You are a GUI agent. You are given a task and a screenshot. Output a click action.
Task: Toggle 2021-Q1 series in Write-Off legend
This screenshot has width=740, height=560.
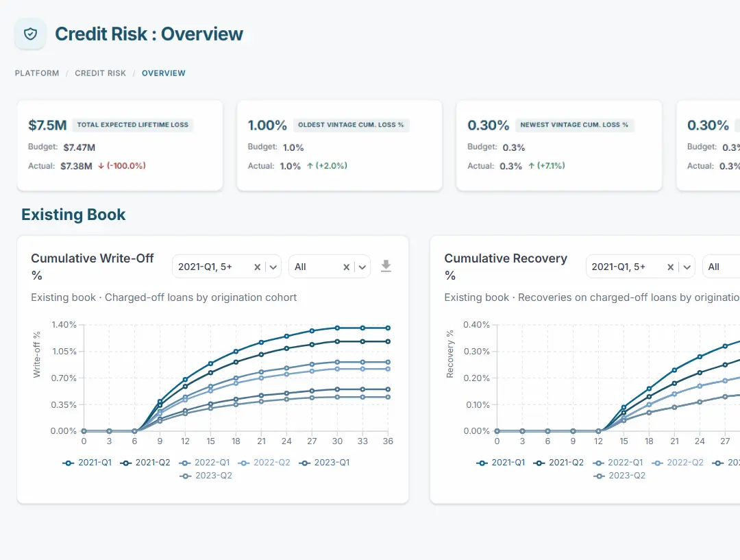(x=87, y=463)
